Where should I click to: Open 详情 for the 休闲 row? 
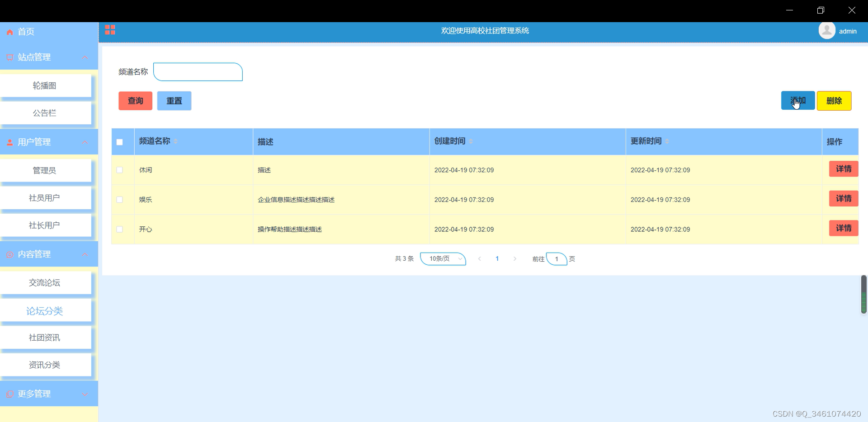[x=844, y=169]
